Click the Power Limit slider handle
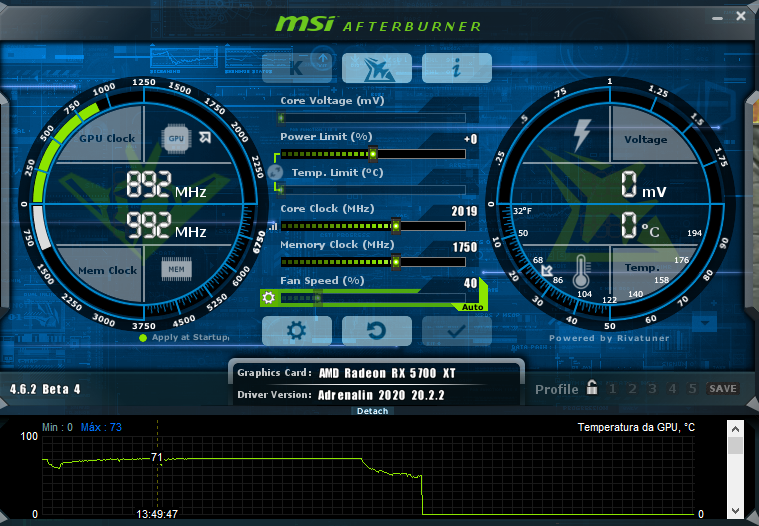 pos(373,154)
